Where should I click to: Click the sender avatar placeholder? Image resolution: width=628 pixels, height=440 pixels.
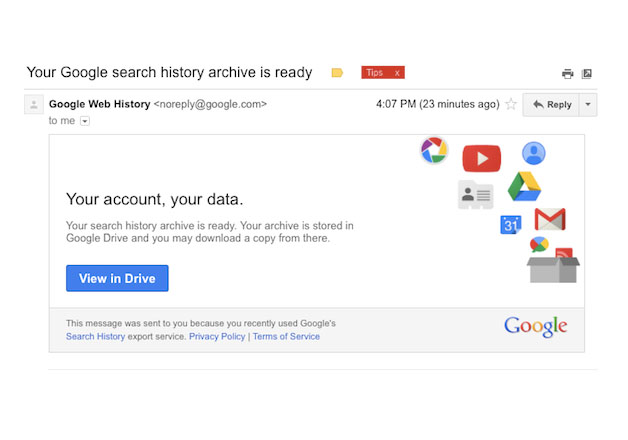pyautogui.click(x=34, y=105)
